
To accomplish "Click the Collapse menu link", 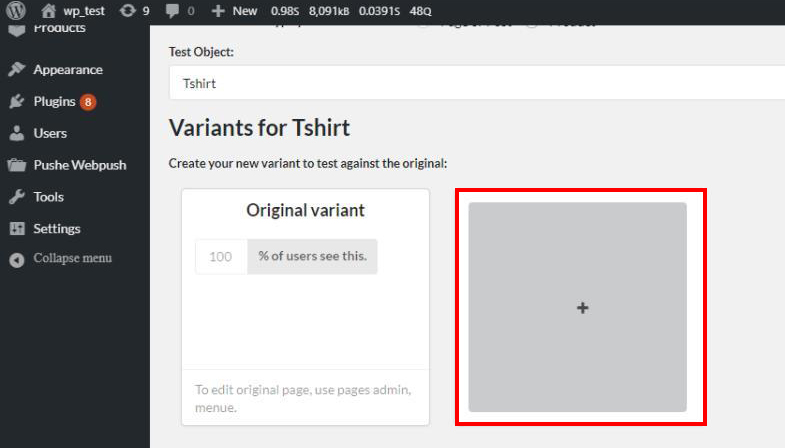I will pos(73,258).
